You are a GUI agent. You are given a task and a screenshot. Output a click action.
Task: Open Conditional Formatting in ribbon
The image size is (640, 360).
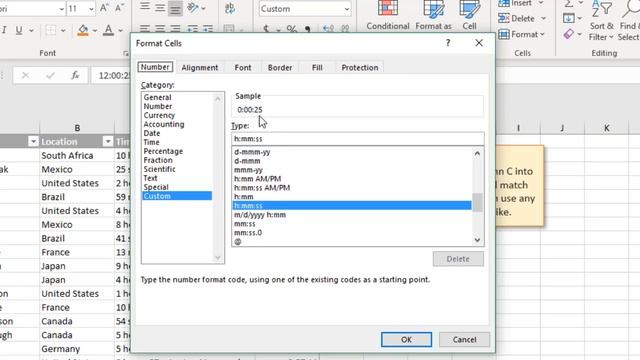tap(387, 16)
